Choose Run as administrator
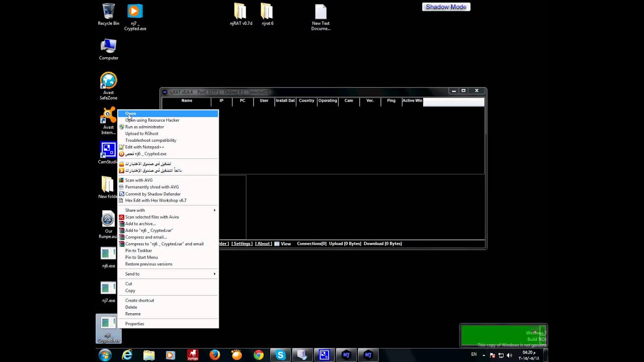Image resolution: width=644 pixels, height=362 pixels. [x=168, y=127]
